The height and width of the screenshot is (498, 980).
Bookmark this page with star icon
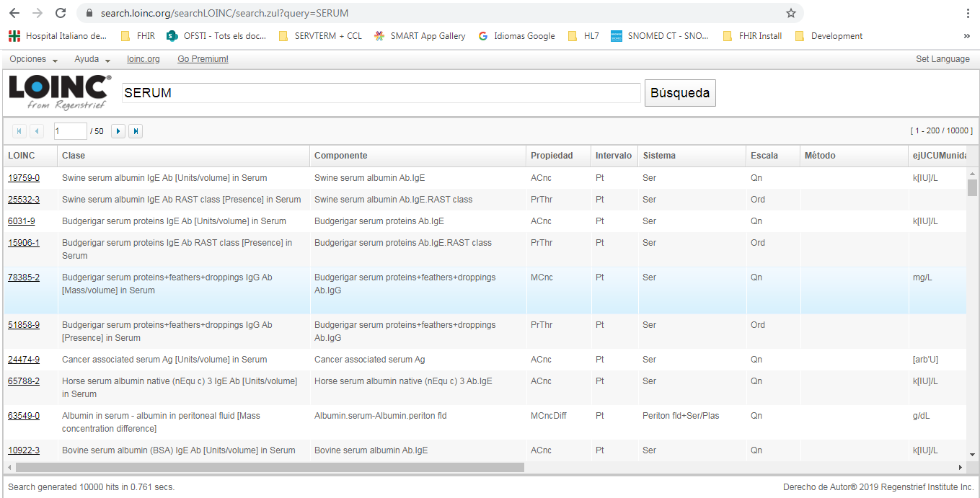click(790, 13)
